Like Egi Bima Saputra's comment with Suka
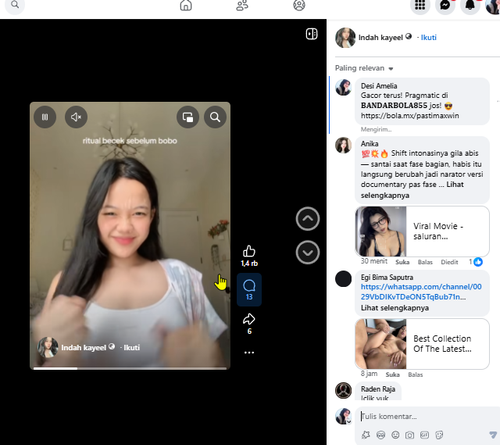 click(392, 375)
